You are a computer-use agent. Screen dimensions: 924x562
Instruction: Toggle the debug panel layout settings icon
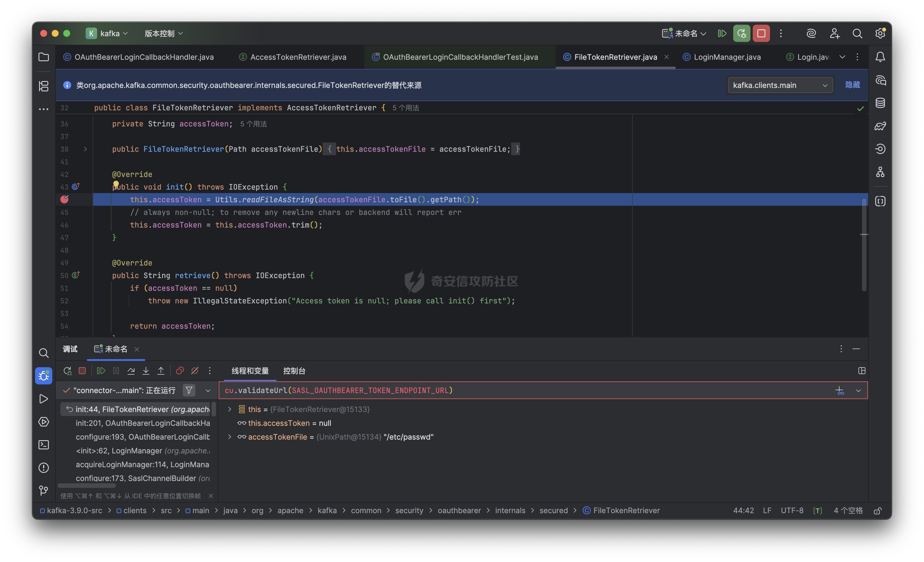862,371
